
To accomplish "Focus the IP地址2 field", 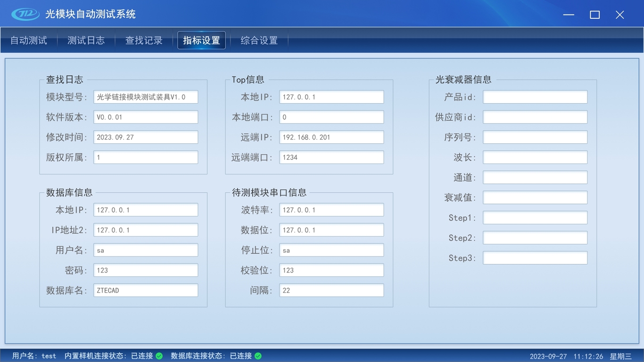I will (146, 230).
